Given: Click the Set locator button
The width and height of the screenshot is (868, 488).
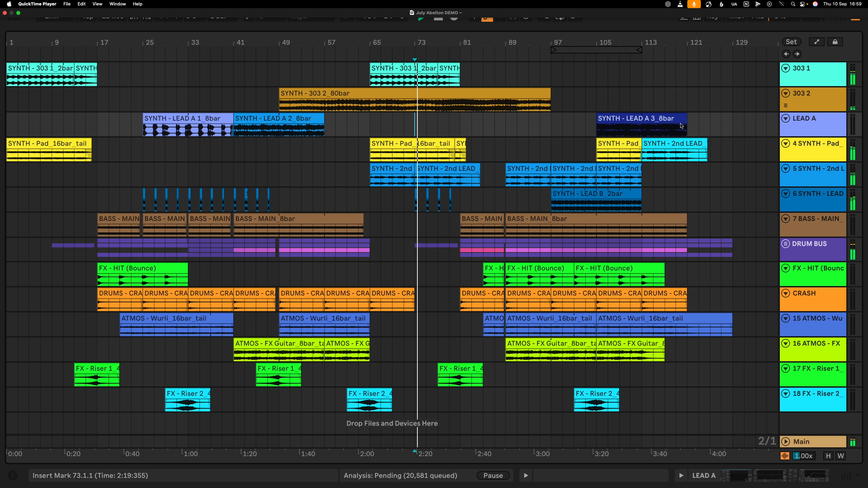Looking at the screenshot, I should point(792,42).
